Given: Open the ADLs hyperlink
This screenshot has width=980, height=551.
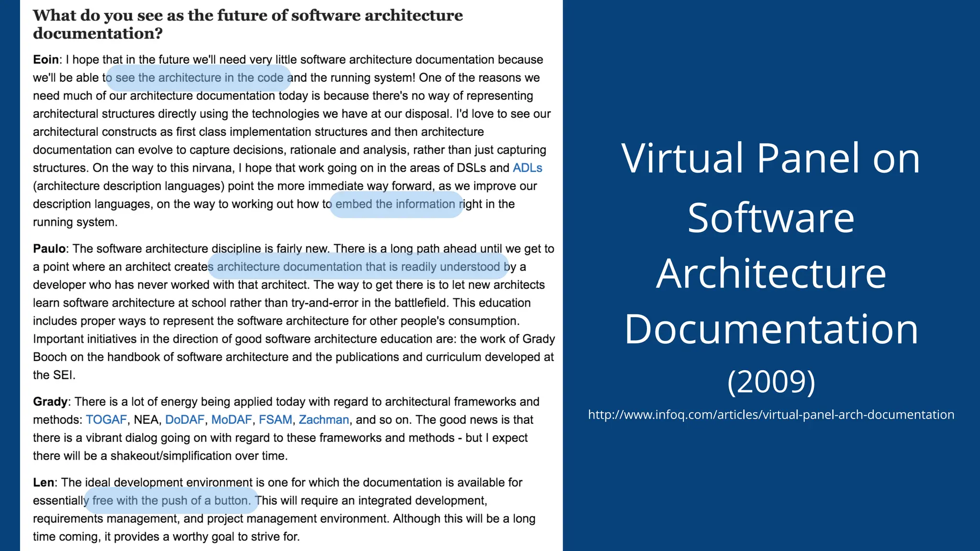Looking at the screenshot, I should coord(527,168).
